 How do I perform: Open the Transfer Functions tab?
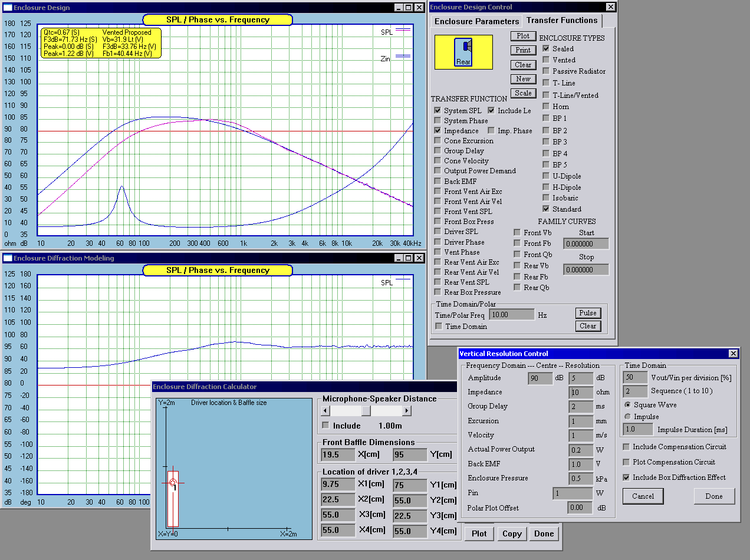(x=562, y=21)
